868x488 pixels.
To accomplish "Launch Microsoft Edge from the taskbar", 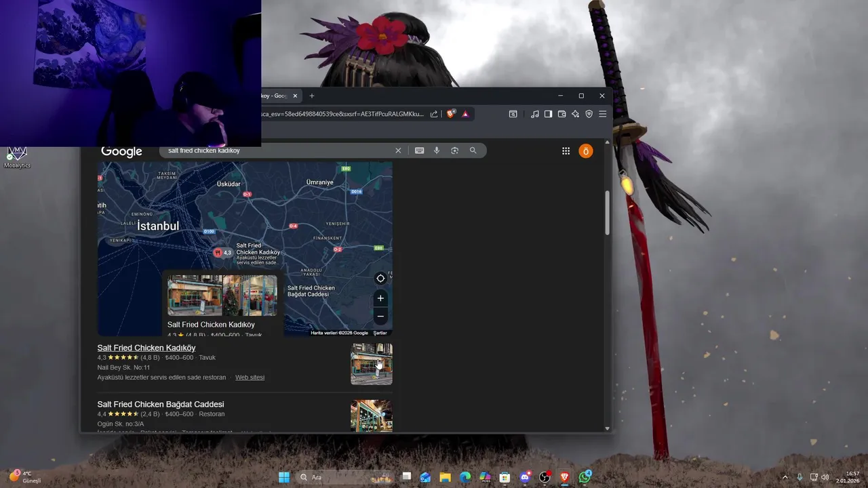I will point(465,477).
